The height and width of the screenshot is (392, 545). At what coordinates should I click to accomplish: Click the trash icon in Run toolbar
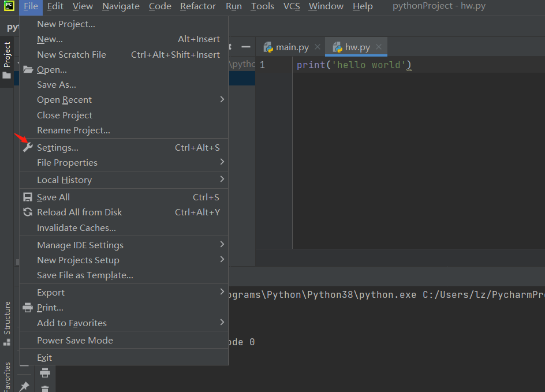click(45, 389)
